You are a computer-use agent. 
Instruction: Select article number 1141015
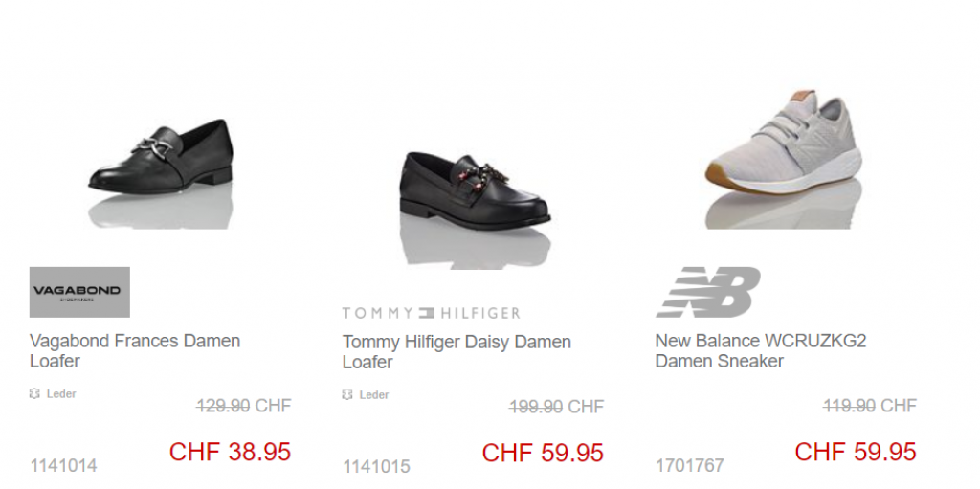click(x=375, y=467)
